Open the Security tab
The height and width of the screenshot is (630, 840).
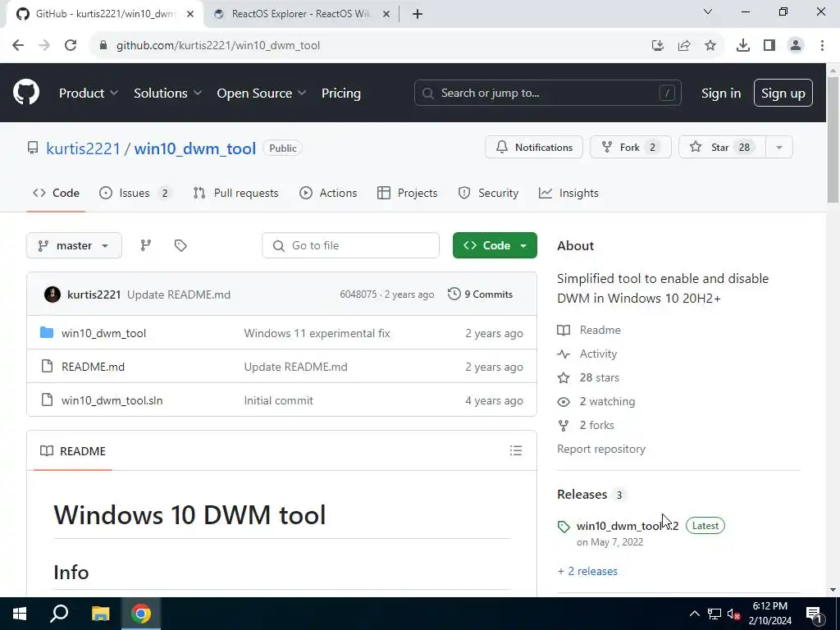pyautogui.click(x=488, y=193)
